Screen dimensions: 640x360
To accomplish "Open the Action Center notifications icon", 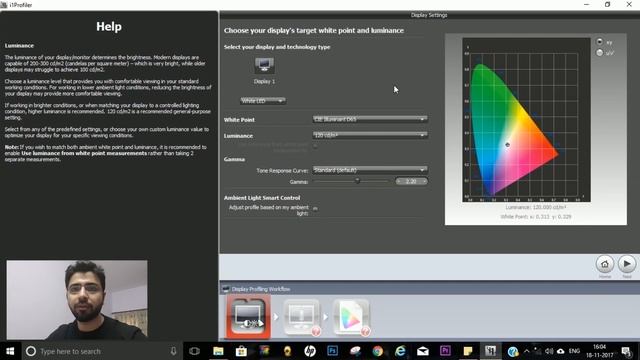I will point(626,351).
